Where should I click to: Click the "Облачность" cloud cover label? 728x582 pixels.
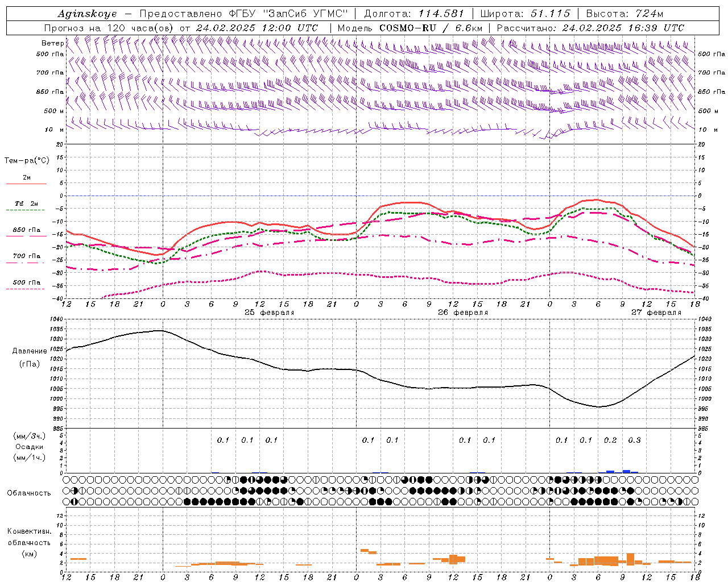(29, 493)
